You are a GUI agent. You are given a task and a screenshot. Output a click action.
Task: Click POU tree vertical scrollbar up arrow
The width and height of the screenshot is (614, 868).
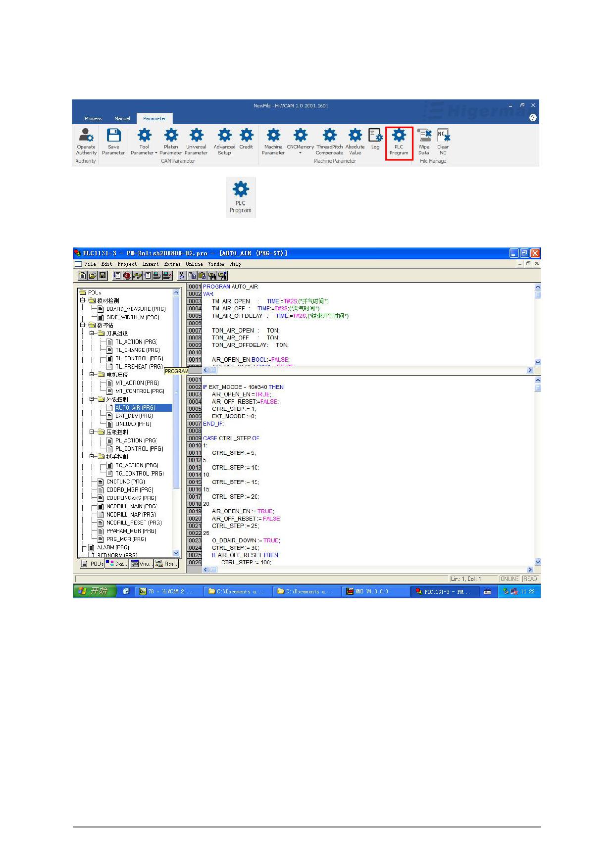coord(176,292)
